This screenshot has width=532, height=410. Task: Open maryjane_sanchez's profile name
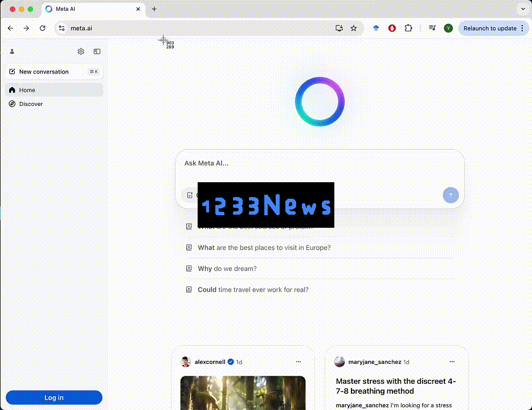[x=375, y=362]
